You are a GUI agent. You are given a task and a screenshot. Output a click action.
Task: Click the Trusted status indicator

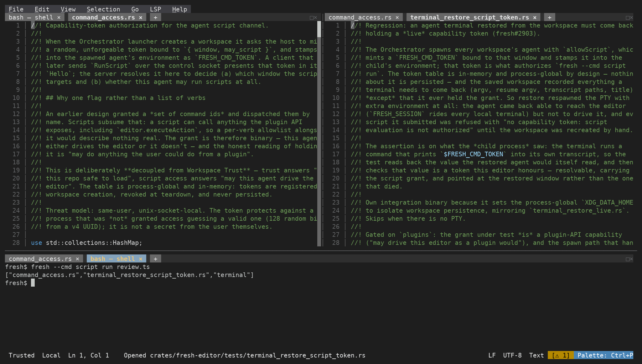tap(21, 355)
